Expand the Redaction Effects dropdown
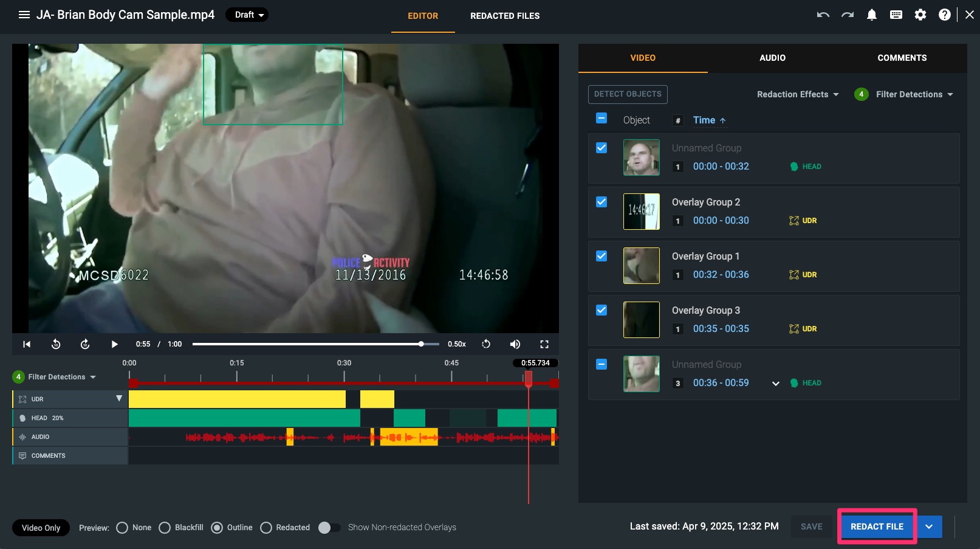 pos(798,94)
